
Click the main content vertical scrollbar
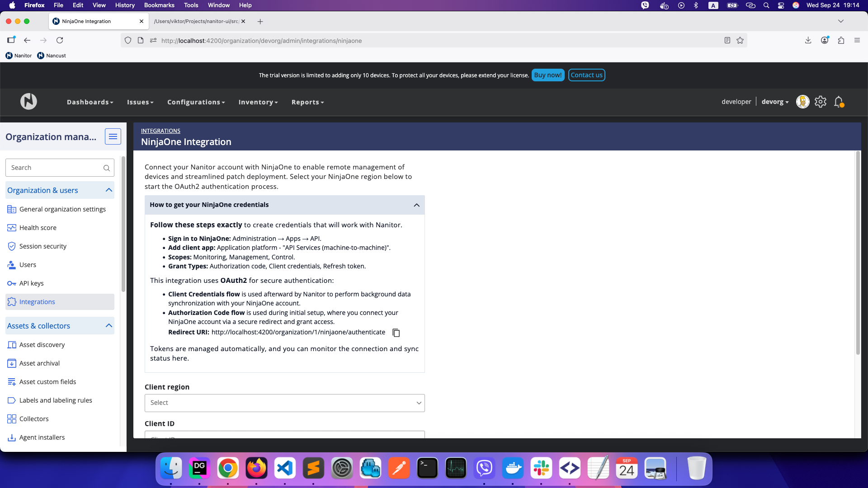click(858, 253)
